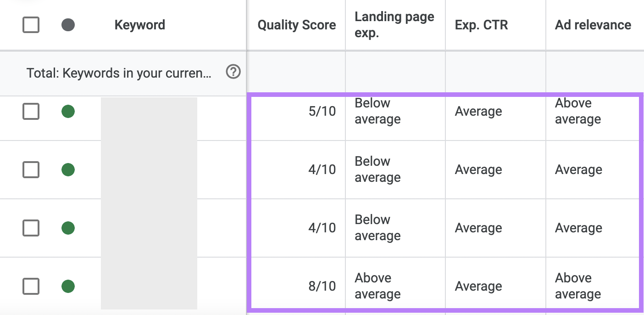The width and height of the screenshot is (644, 315).
Task: Click the green status dot on the first keyword
Action: click(x=68, y=111)
